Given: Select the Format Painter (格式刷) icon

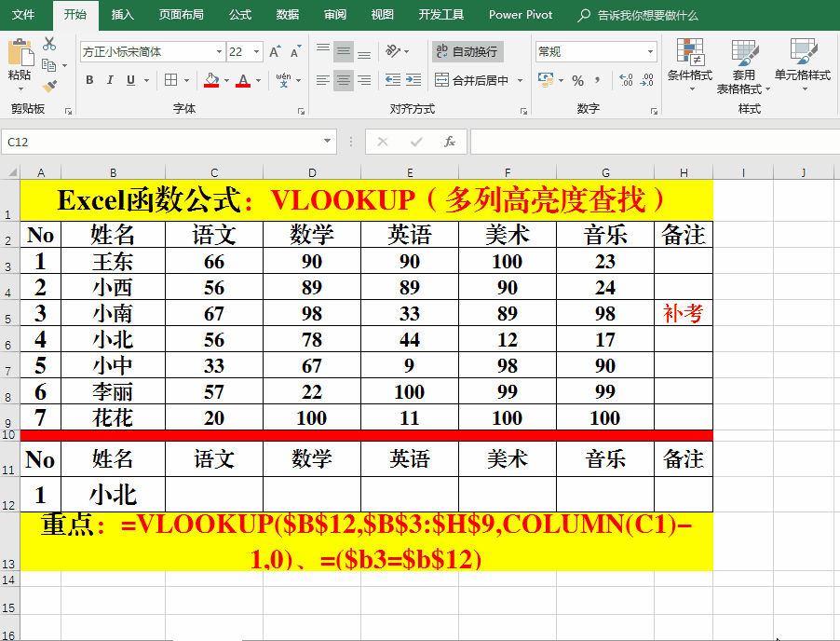Looking at the screenshot, I should (x=48, y=89).
